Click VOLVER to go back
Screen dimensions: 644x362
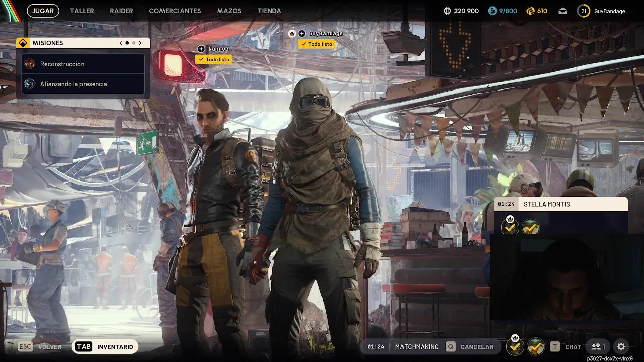[50, 347]
